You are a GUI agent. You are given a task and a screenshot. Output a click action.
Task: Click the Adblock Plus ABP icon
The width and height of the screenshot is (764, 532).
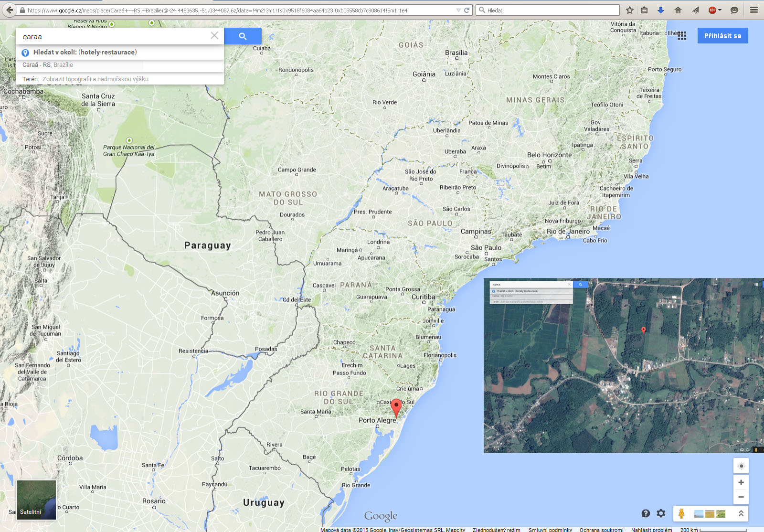tap(712, 10)
